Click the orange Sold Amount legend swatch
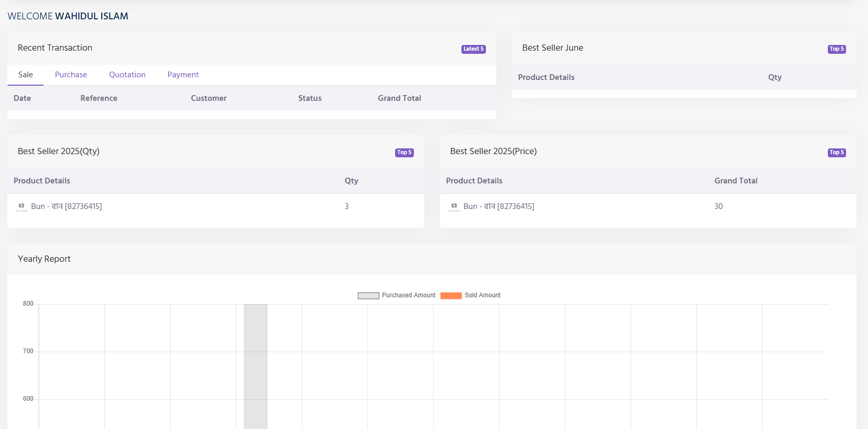This screenshot has height=429, width=868. point(451,296)
